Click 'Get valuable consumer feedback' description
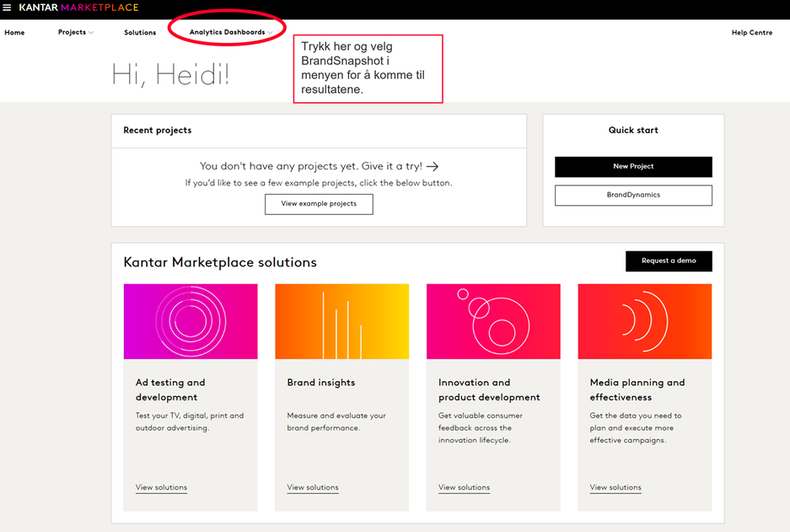 point(480,427)
